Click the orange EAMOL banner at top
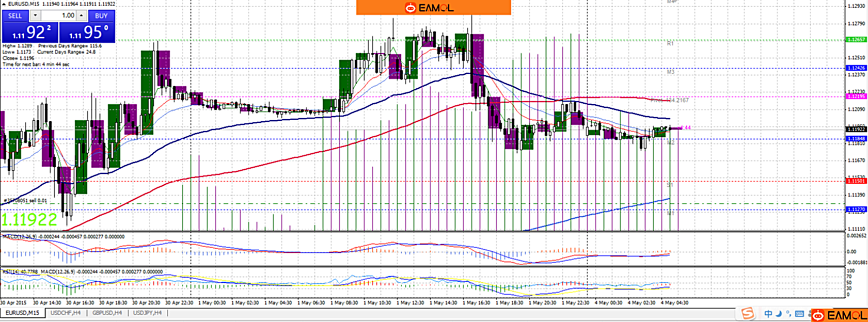 [433, 8]
